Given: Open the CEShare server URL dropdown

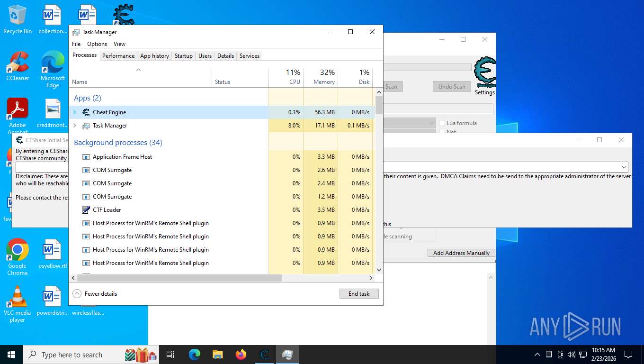Looking at the screenshot, I should click(624, 167).
